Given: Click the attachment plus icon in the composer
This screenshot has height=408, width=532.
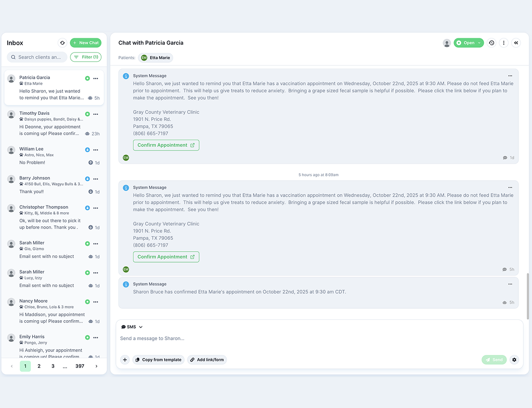Looking at the screenshot, I should (124, 360).
